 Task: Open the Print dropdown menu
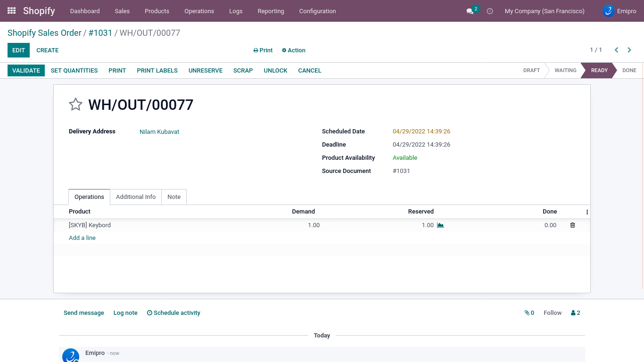point(263,50)
